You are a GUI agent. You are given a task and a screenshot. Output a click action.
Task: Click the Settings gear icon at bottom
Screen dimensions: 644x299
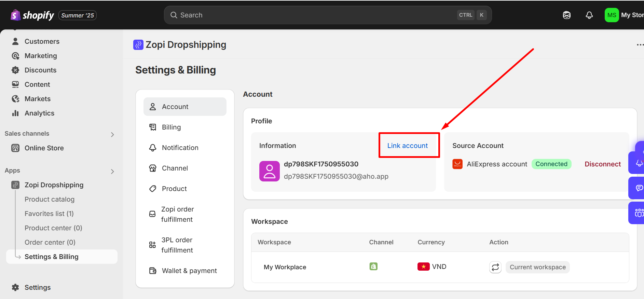pyautogui.click(x=15, y=287)
